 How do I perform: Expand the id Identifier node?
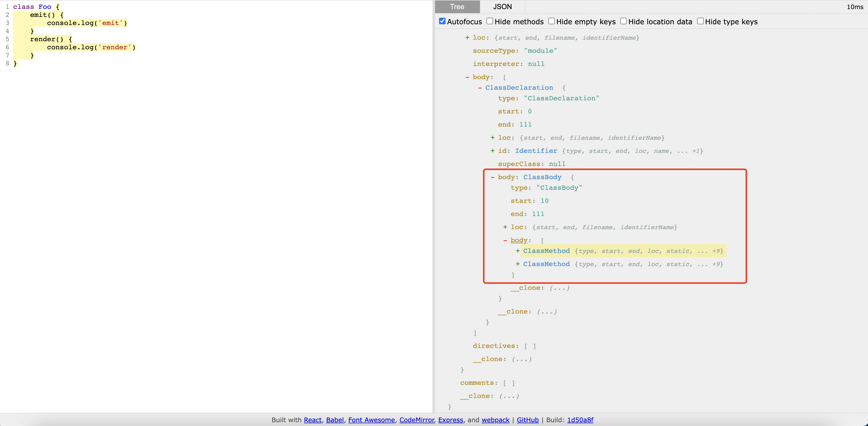pyautogui.click(x=492, y=151)
